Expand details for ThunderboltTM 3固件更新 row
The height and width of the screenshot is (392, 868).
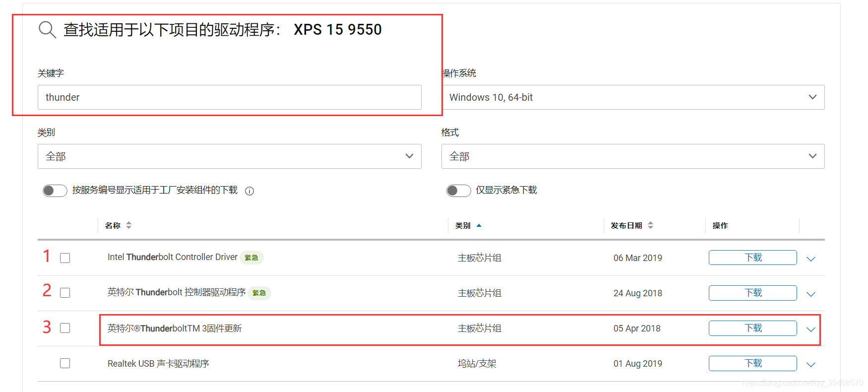coord(811,329)
